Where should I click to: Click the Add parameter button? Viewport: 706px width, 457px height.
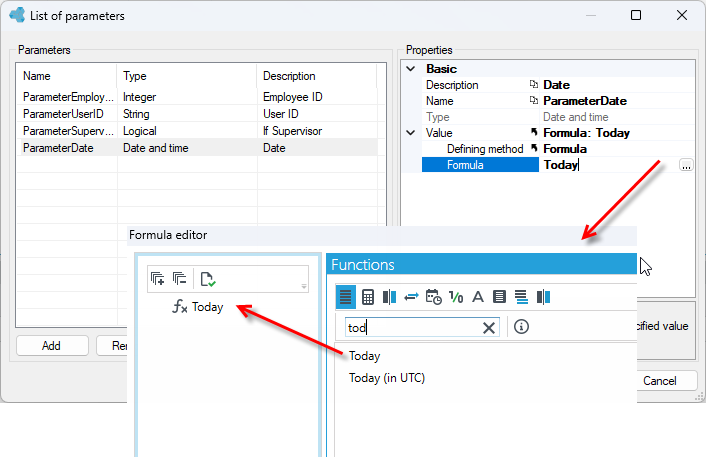coord(52,346)
